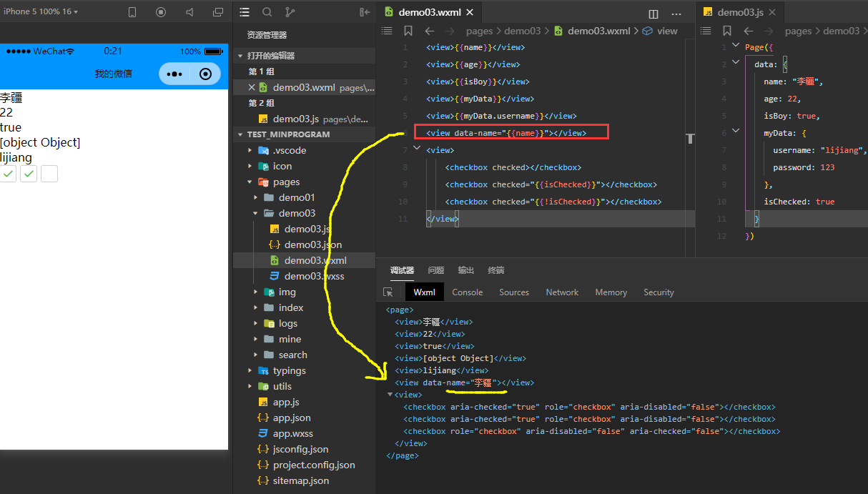Screen dimensions: 868x494
Task: Click the pages breadcrumb in wxml editor
Action: coord(480,31)
